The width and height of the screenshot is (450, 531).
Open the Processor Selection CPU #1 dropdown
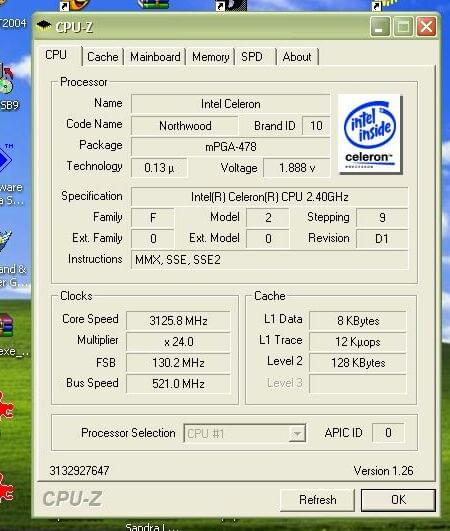tap(244, 433)
